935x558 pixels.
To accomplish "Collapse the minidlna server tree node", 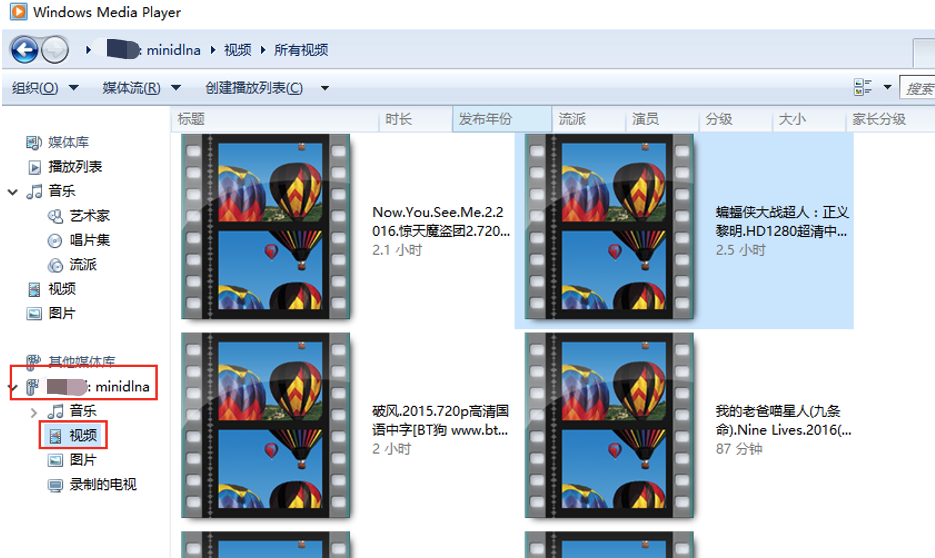I will (13, 388).
